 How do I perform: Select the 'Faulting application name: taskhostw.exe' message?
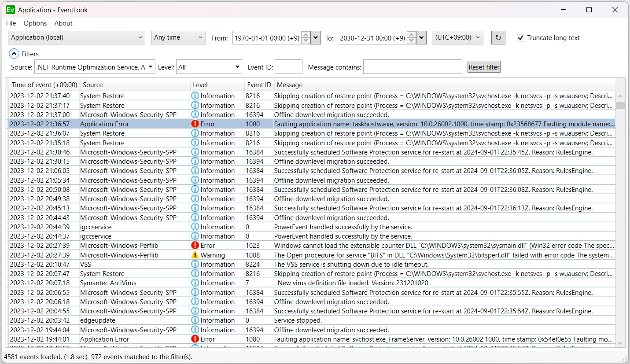pyautogui.click(x=445, y=124)
